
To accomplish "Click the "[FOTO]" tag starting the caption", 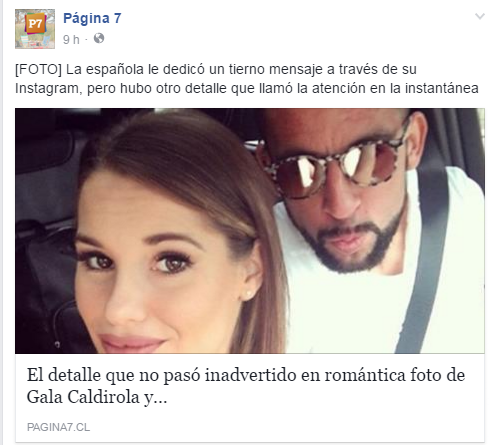I will pos(38,69).
